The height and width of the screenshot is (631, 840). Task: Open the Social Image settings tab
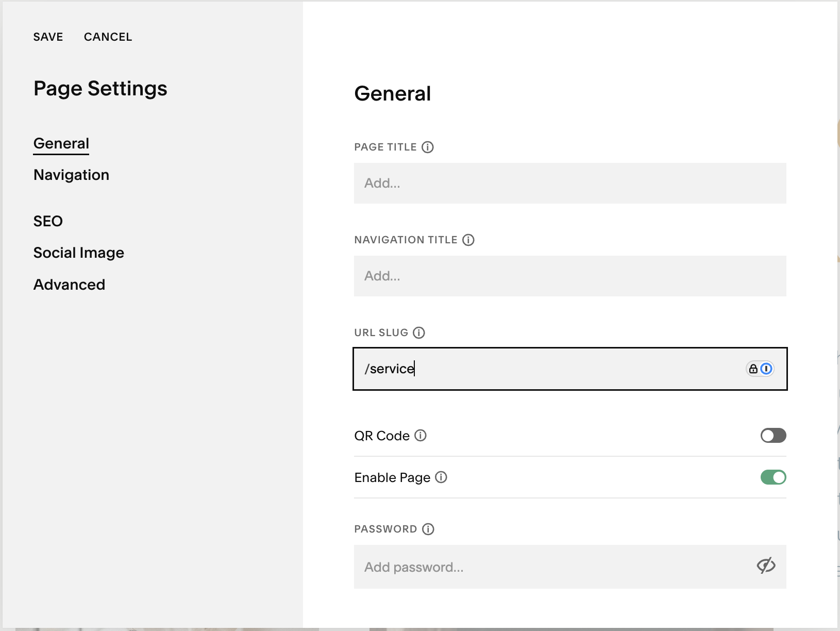[79, 253]
